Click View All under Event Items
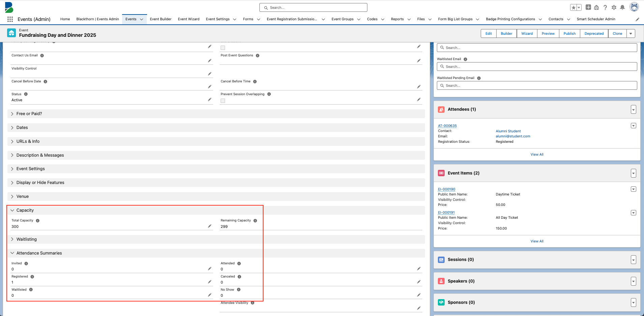Screen dimensions: 644x316 [537, 241]
